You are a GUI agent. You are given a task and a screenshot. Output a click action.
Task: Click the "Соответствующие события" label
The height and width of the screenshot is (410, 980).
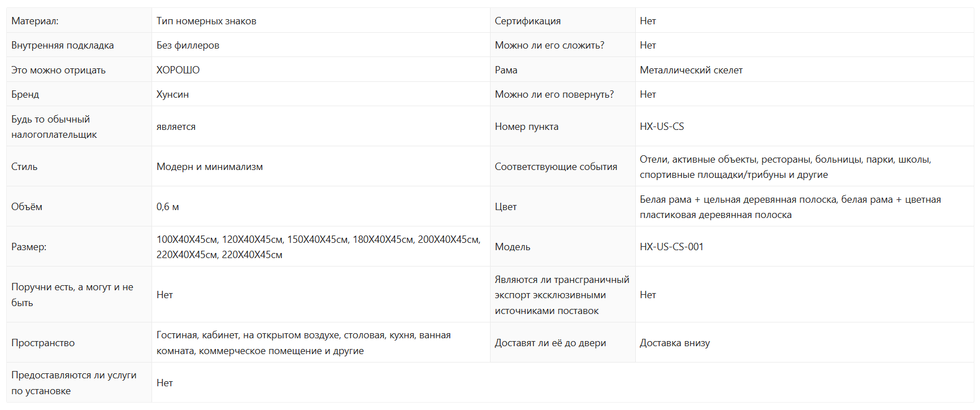point(556,167)
